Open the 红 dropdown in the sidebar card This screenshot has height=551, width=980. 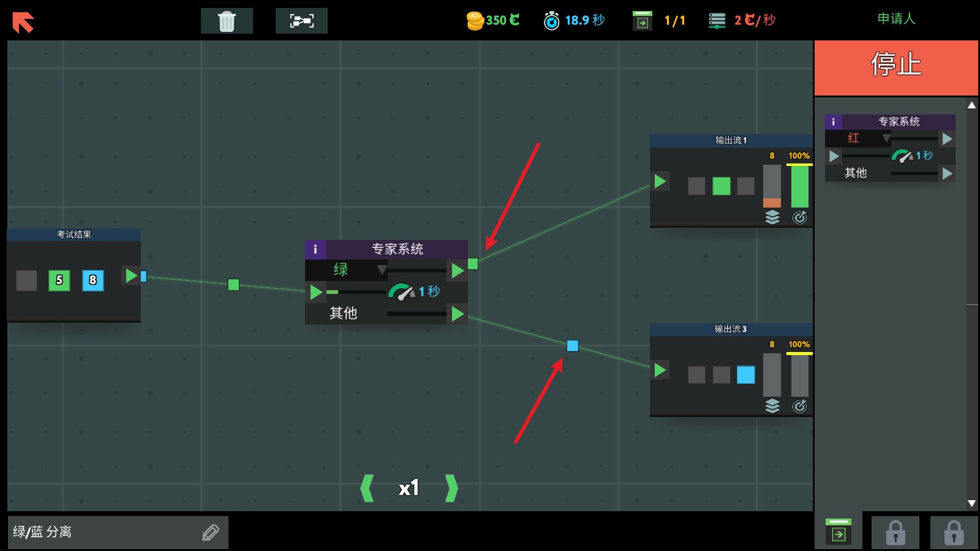(859, 138)
